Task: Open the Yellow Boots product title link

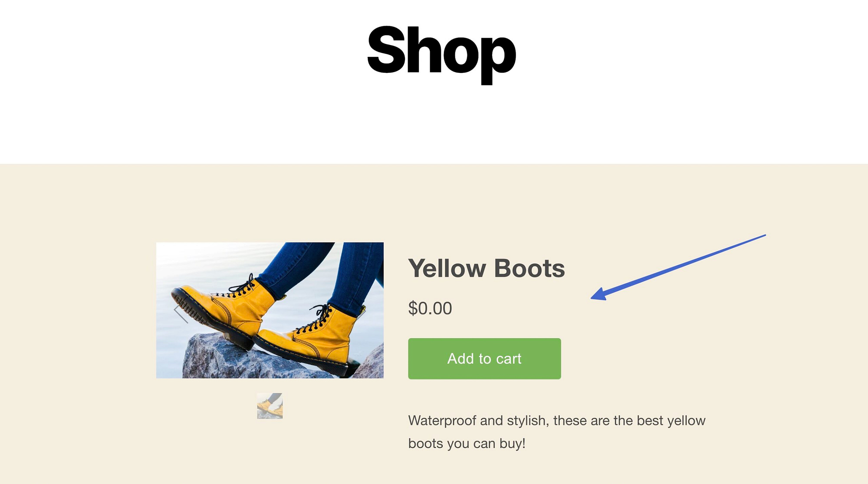Action: click(x=486, y=268)
